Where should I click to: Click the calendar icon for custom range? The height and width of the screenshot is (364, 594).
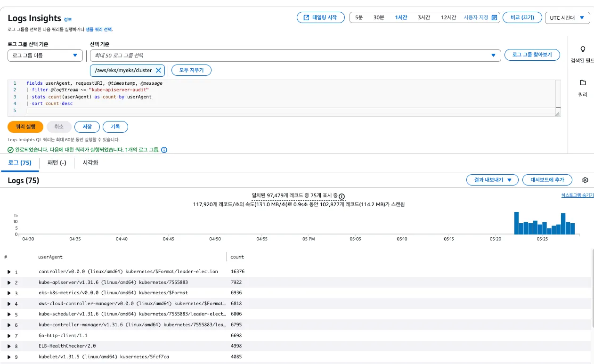click(494, 17)
